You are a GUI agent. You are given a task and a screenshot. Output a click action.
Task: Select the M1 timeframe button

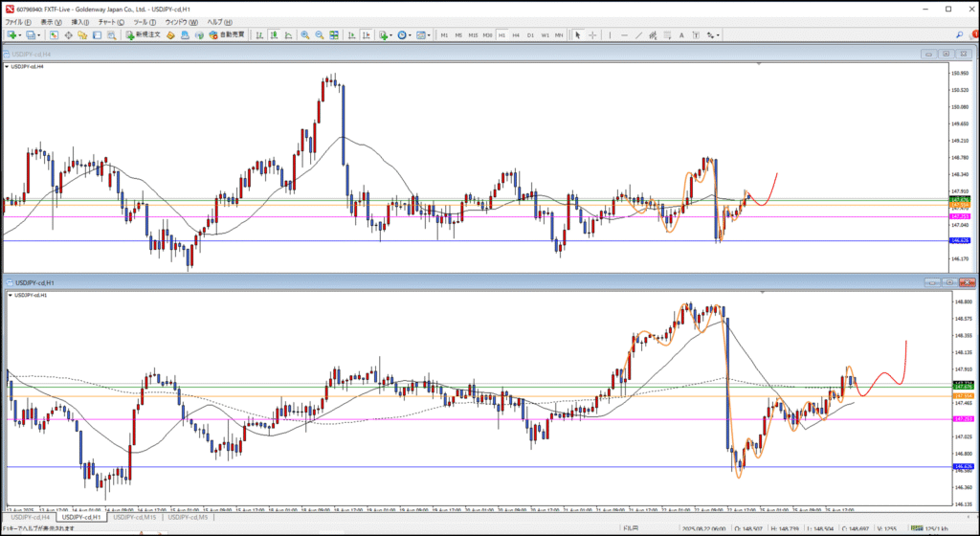point(444,35)
